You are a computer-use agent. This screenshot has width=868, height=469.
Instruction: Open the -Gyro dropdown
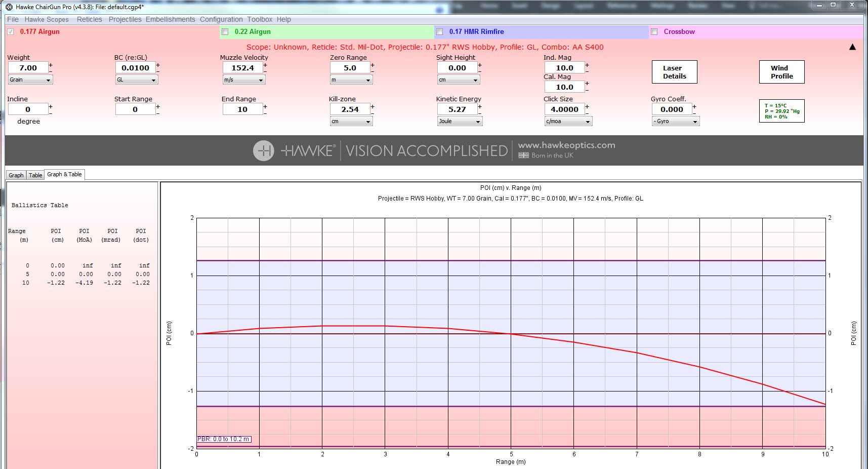676,121
